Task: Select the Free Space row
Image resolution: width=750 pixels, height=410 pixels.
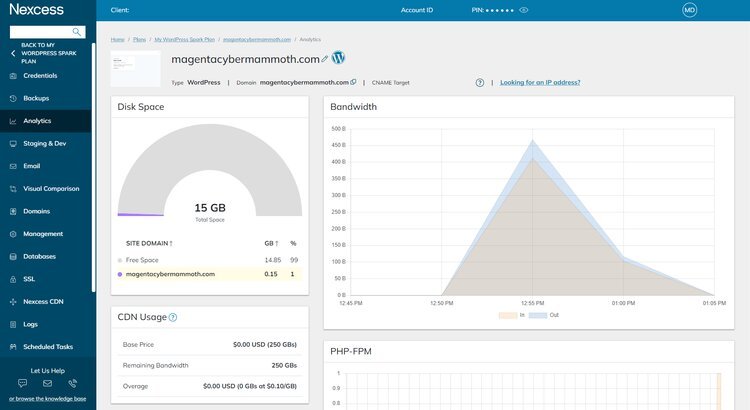Action: tap(210, 260)
